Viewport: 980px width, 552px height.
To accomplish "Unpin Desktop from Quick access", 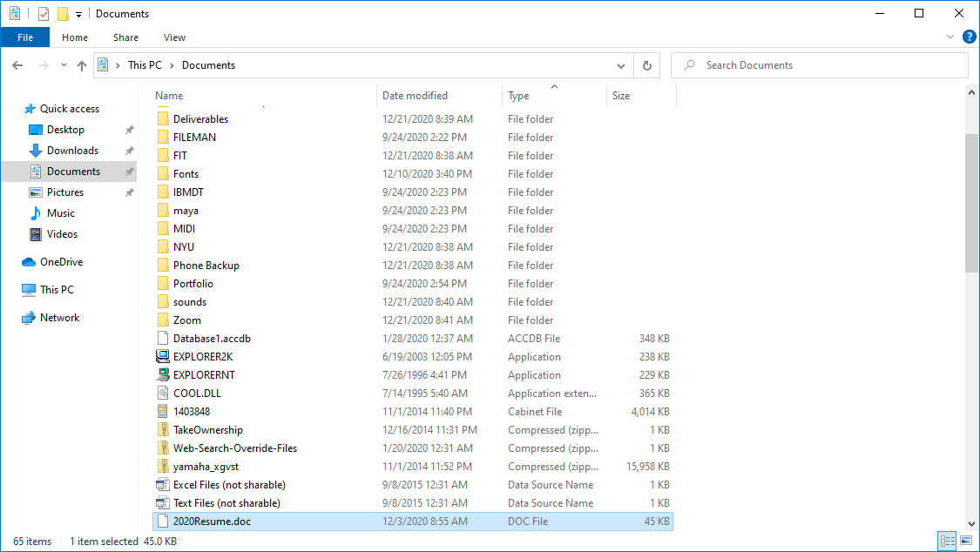I will pyautogui.click(x=129, y=130).
